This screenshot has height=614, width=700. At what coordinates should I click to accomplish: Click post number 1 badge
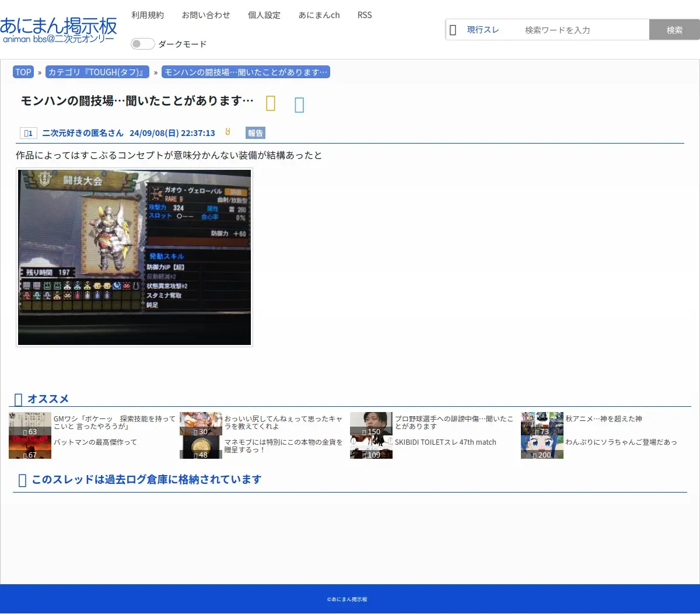[28, 133]
